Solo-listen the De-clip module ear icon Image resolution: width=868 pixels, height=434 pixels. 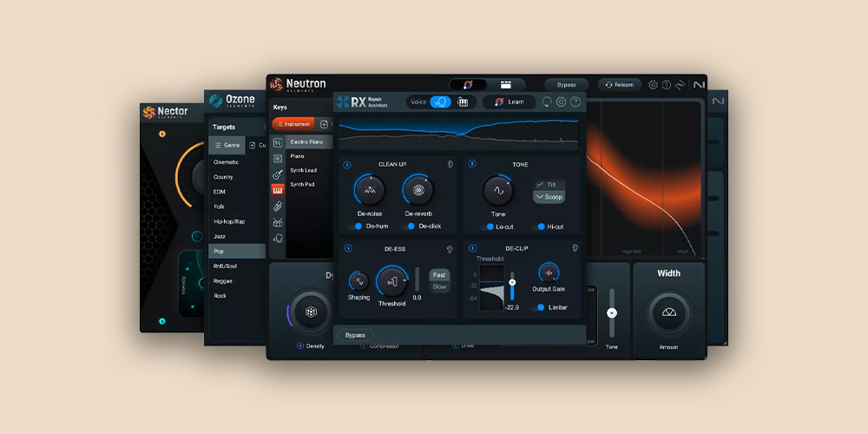pyautogui.click(x=575, y=248)
